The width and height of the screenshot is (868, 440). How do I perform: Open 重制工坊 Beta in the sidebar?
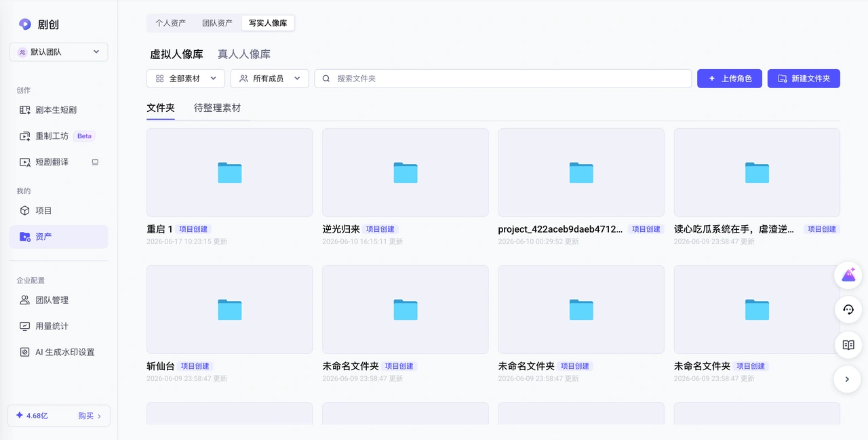(58, 136)
